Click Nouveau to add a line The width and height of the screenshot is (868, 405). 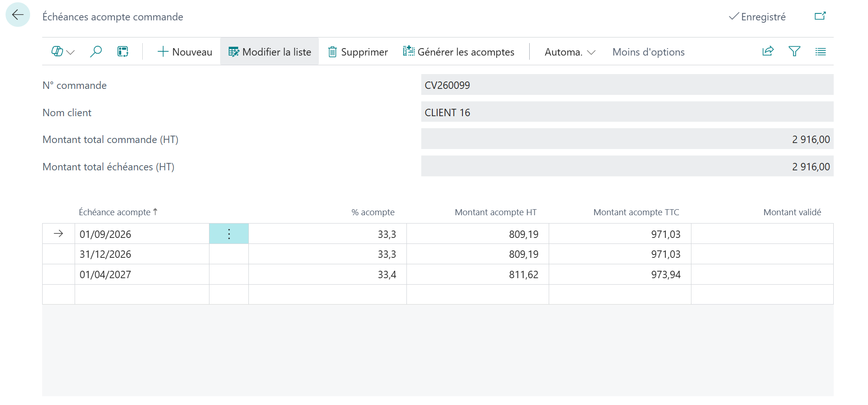coord(185,52)
